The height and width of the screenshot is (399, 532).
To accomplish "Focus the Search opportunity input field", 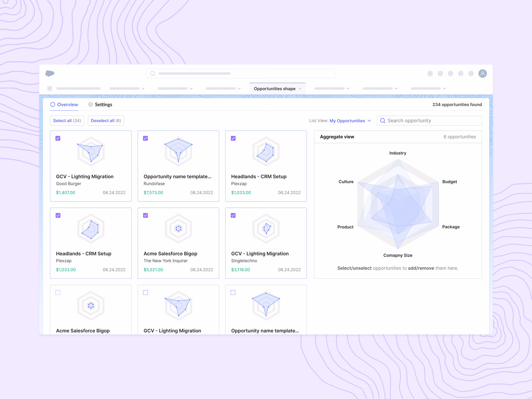I will pyautogui.click(x=429, y=121).
